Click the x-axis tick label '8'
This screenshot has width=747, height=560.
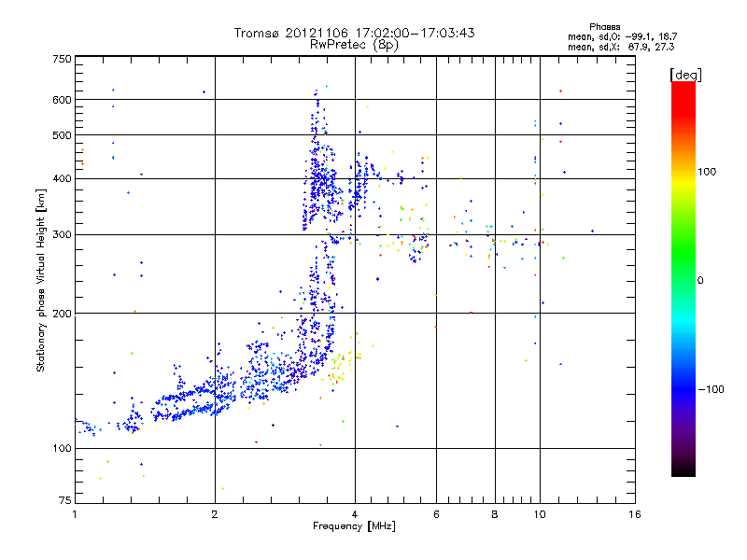coord(495,514)
